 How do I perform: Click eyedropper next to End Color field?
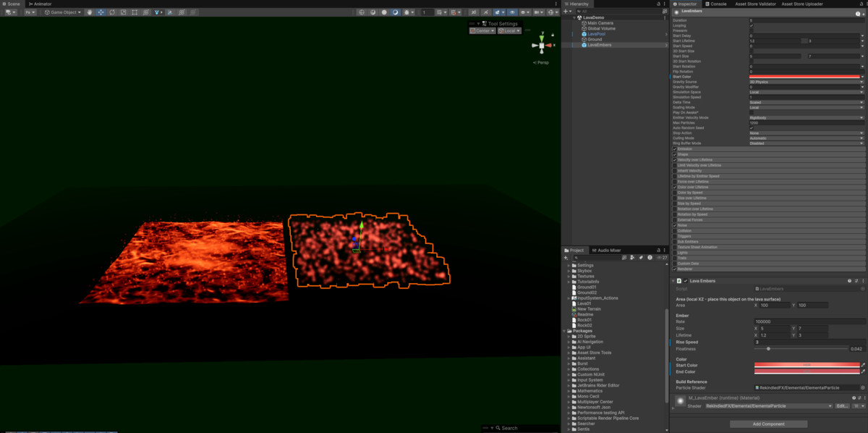(x=863, y=371)
